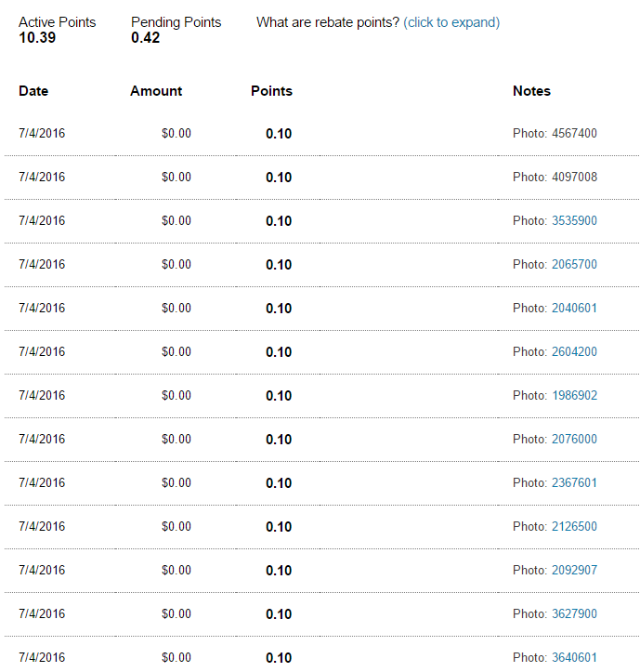
Task: Open photo link 2040601
Action: click(574, 309)
